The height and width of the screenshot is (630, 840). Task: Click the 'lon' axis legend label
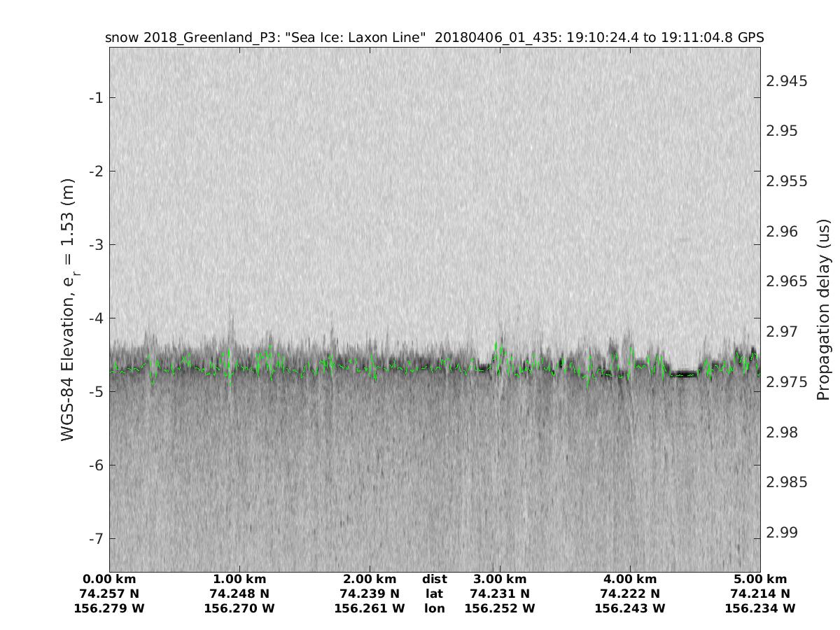(434, 608)
